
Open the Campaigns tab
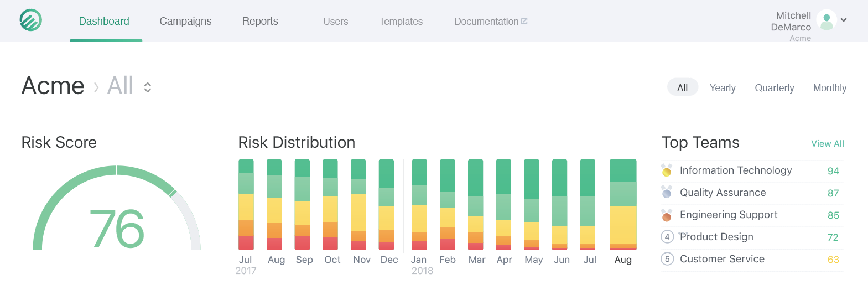tap(185, 21)
